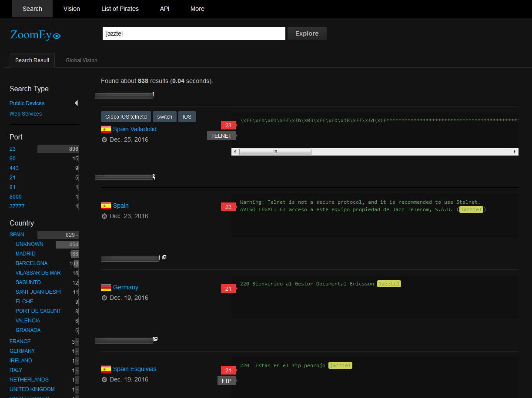
Task: Filter by city PORT DE SAGUNT
Action: click(38, 311)
